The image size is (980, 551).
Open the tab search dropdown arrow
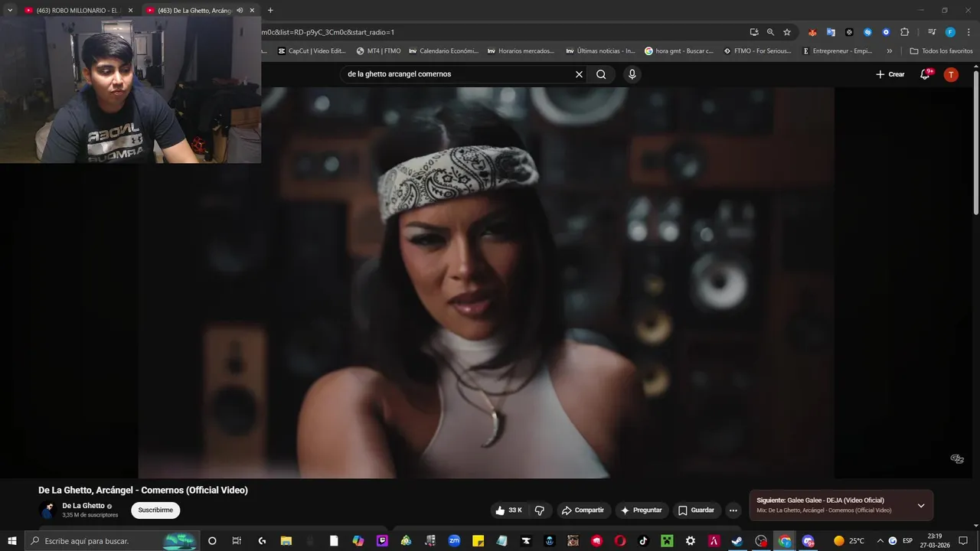9,11
